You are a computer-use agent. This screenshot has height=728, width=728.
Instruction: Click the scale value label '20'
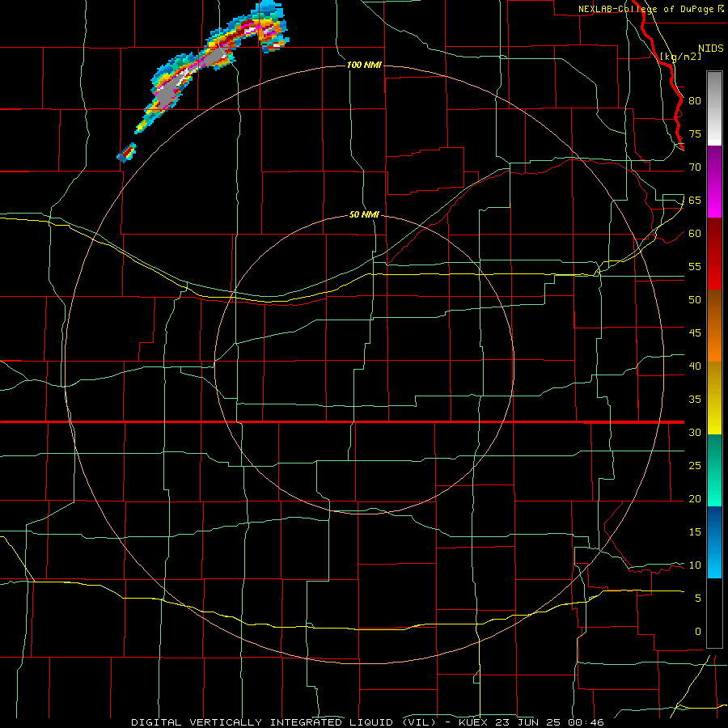pyautogui.click(x=695, y=498)
